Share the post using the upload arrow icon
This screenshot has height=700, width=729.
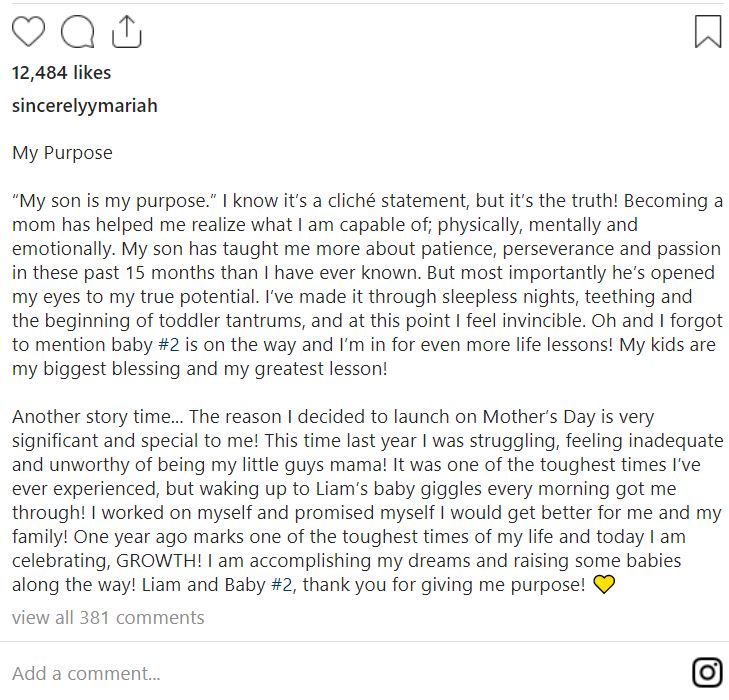[x=126, y=31]
